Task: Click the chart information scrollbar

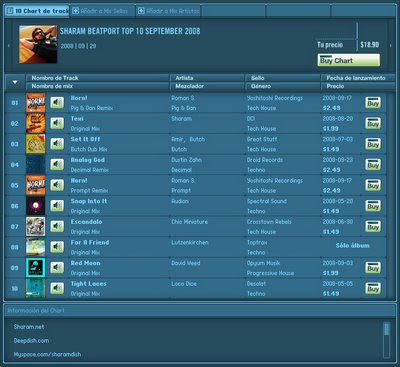Action: click(x=386, y=339)
